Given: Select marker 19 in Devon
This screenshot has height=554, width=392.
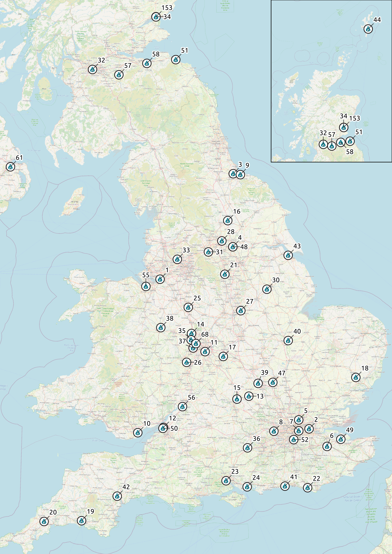Looking at the screenshot, I should [81, 521].
